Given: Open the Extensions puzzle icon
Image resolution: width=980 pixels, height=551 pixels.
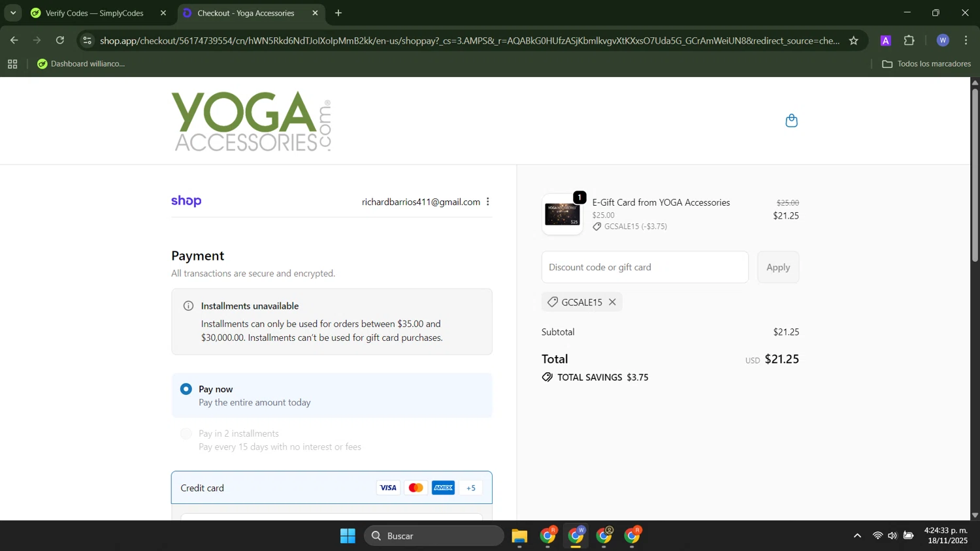Looking at the screenshot, I should (x=909, y=40).
